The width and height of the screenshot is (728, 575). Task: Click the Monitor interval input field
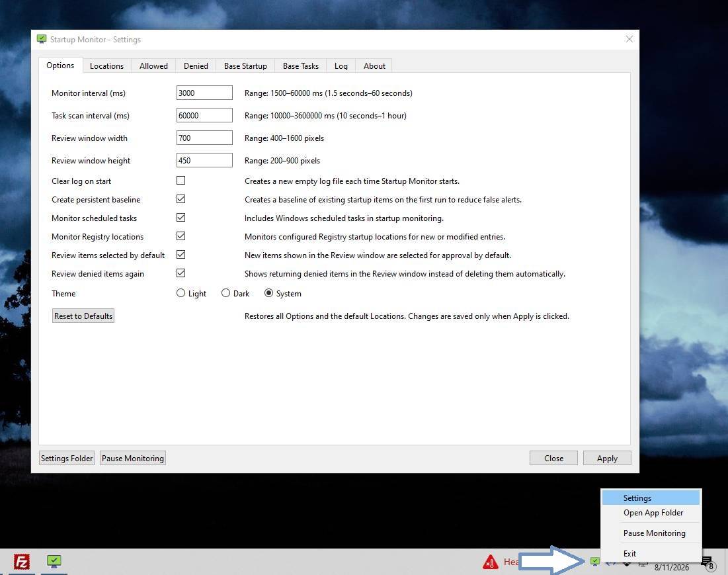204,93
